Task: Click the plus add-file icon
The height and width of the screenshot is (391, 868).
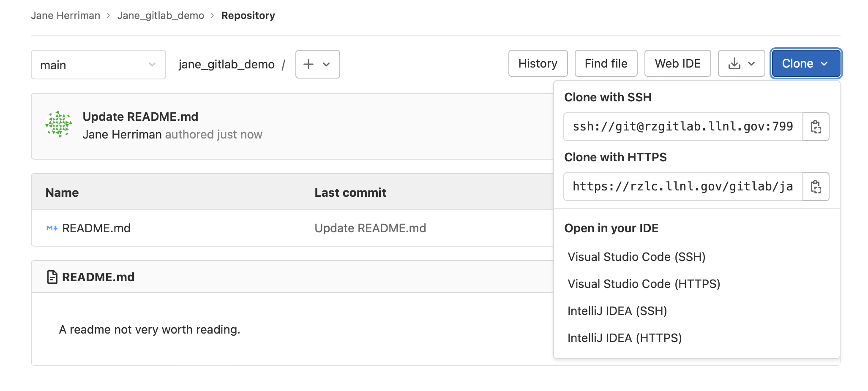Action: tap(308, 64)
